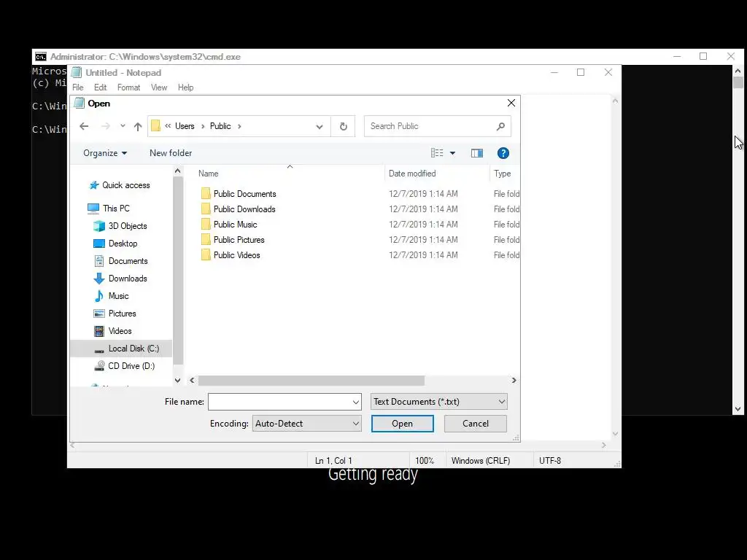Refresh the Public folder listing
Screen dimensions: 747x560
[x=343, y=126]
